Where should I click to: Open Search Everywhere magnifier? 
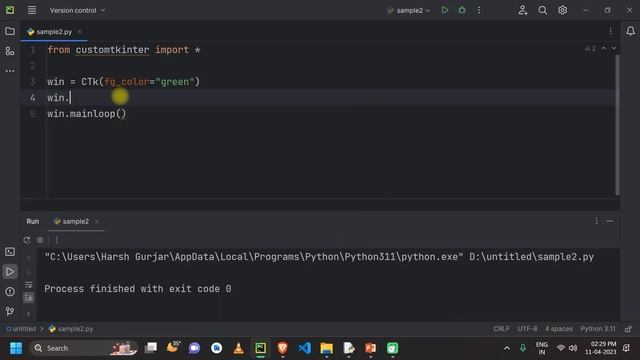point(542,10)
